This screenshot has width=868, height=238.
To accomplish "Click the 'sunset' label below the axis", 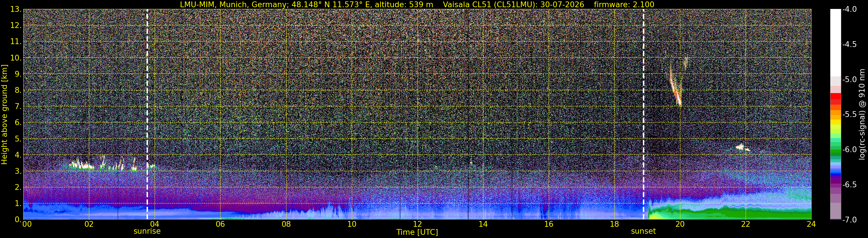I will [643, 231].
